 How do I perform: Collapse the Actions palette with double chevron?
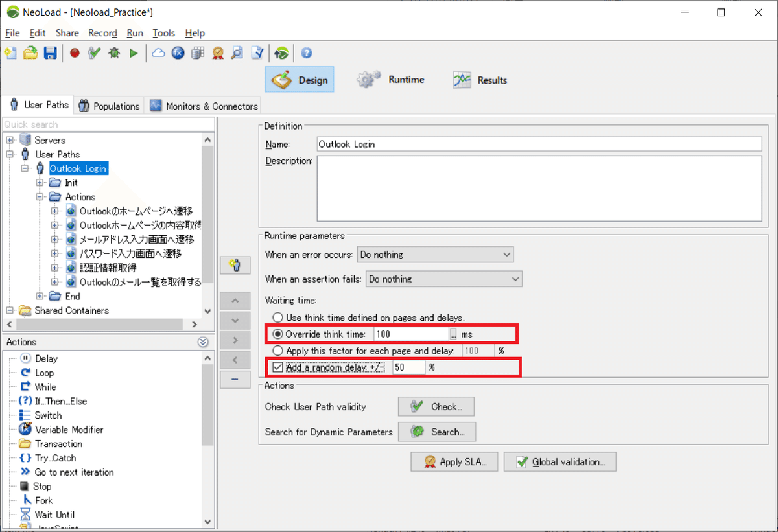click(203, 342)
